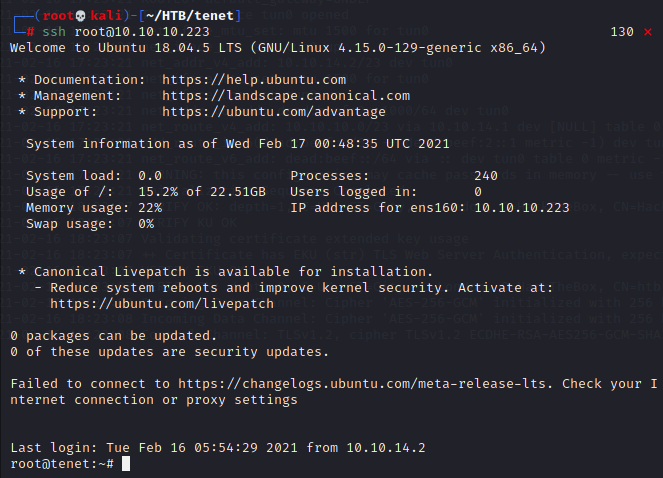The height and width of the screenshot is (478, 663).
Task: Click the exit code 130 indicator
Action: point(621,32)
